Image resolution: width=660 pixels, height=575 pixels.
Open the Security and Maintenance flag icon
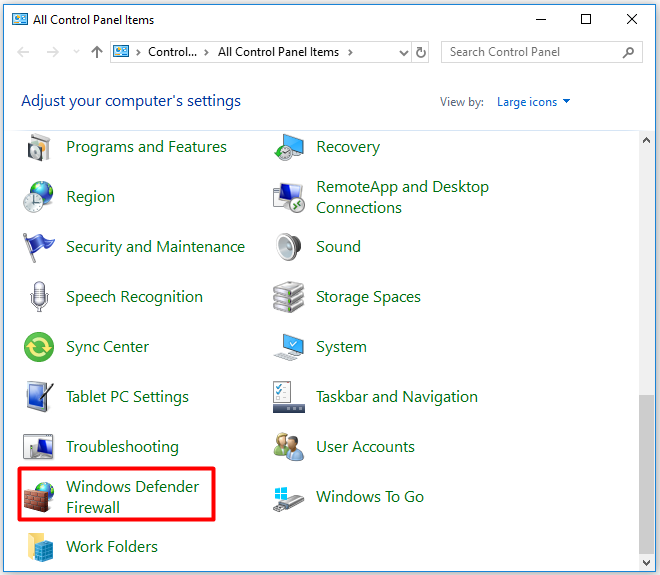(x=40, y=247)
